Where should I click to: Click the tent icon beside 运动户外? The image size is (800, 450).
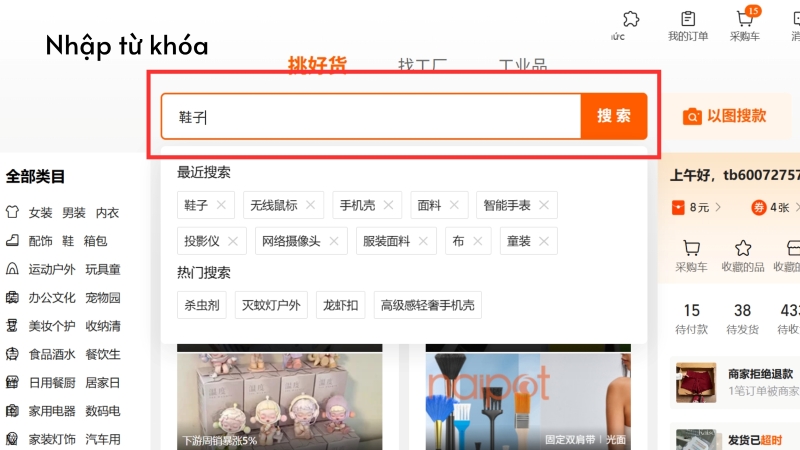(x=13, y=269)
